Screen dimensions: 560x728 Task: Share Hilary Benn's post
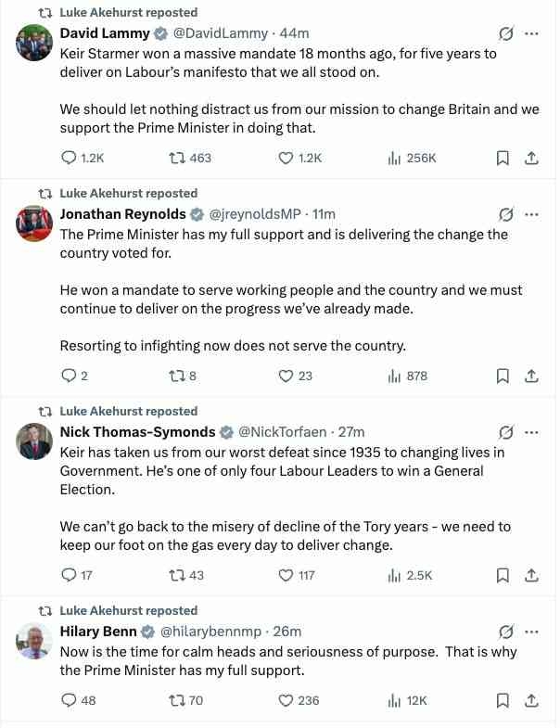point(532,700)
